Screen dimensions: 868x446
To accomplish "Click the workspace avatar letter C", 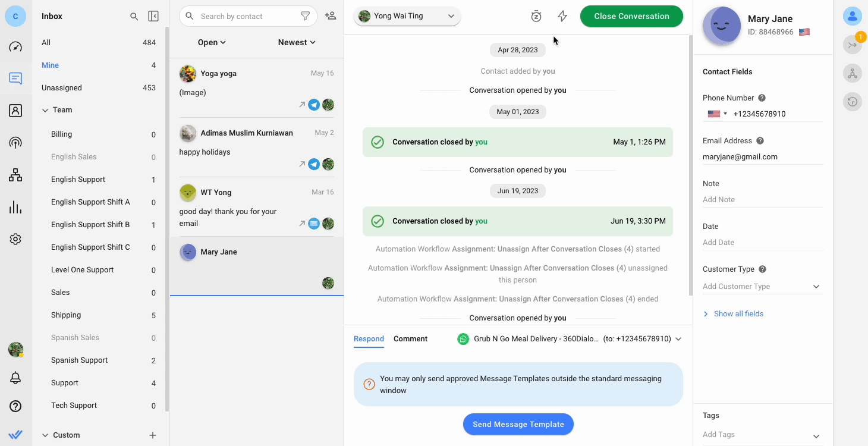I will pos(15,16).
